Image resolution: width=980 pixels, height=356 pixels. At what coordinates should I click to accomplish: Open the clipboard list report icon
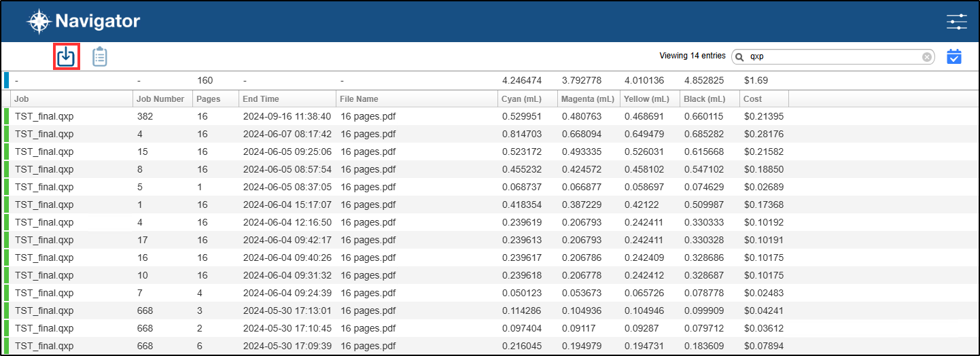100,56
